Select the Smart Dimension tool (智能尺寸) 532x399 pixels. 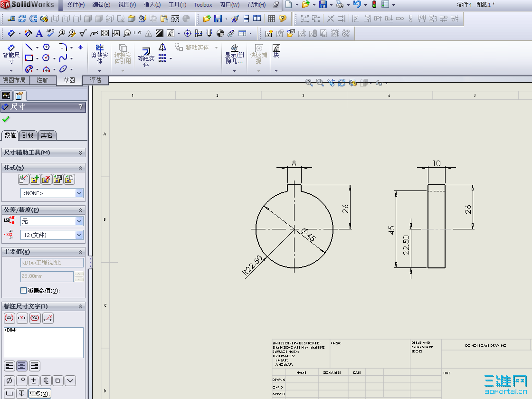pos(11,55)
